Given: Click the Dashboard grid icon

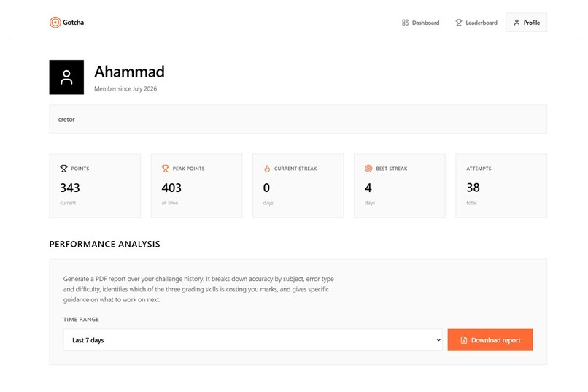Looking at the screenshot, I should tap(405, 23).
